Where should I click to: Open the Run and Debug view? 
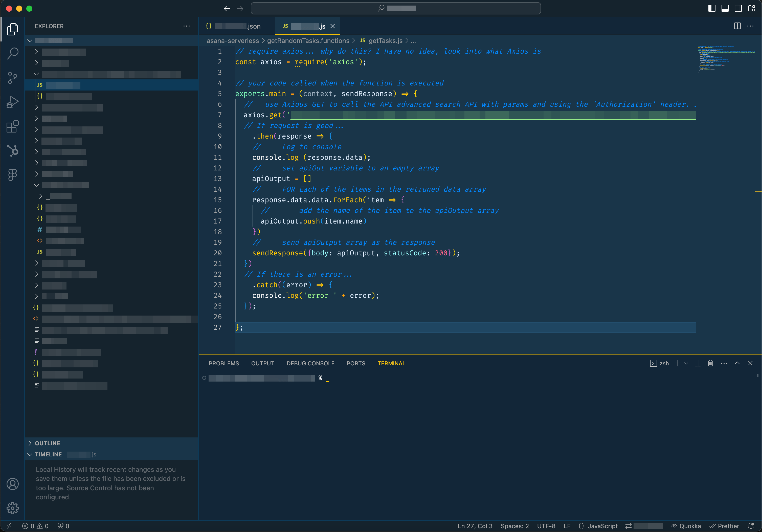tap(13, 102)
